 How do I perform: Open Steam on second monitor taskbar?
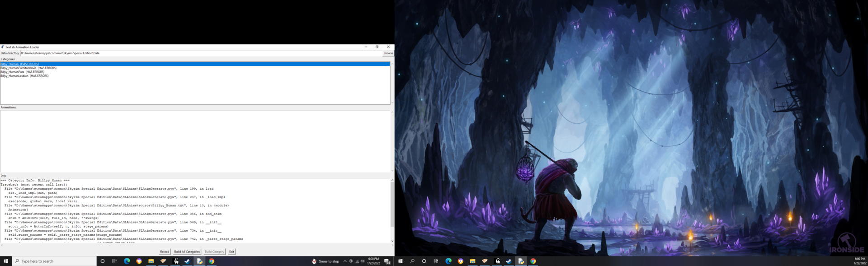tap(509, 261)
